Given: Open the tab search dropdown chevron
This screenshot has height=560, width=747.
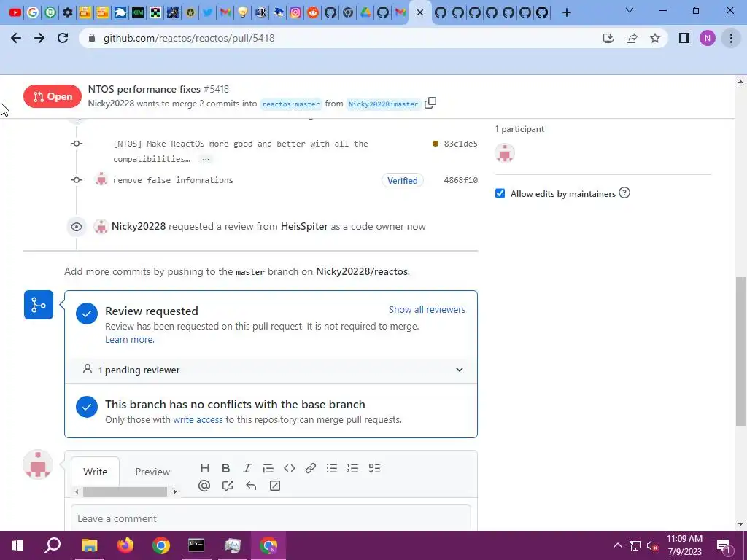Looking at the screenshot, I should coord(630,10).
